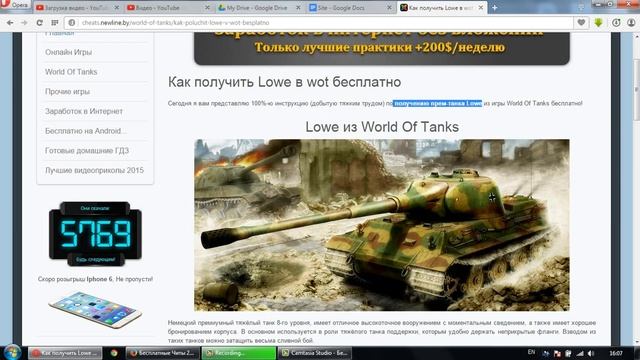Close the Lowe article tab
Screen dimensions: 640x360
(x=481, y=8)
